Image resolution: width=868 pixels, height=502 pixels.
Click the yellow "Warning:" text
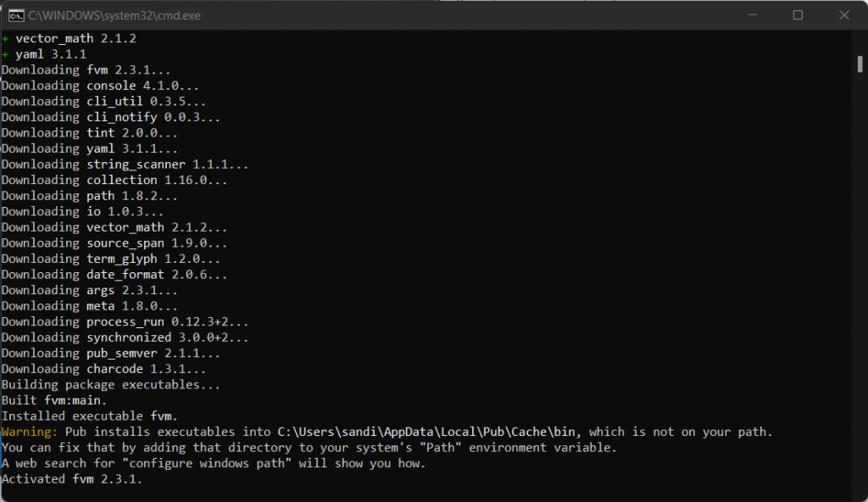pyautogui.click(x=30, y=432)
